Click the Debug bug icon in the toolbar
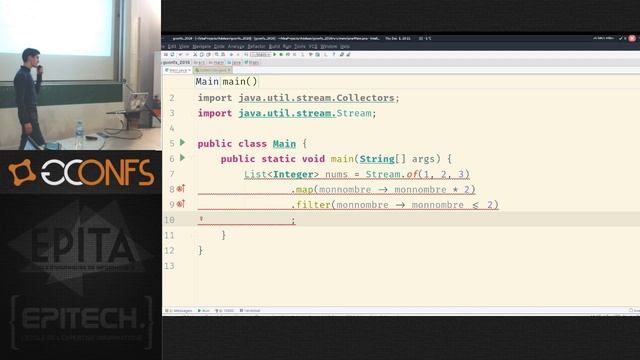 pyautogui.click(x=281, y=54)
